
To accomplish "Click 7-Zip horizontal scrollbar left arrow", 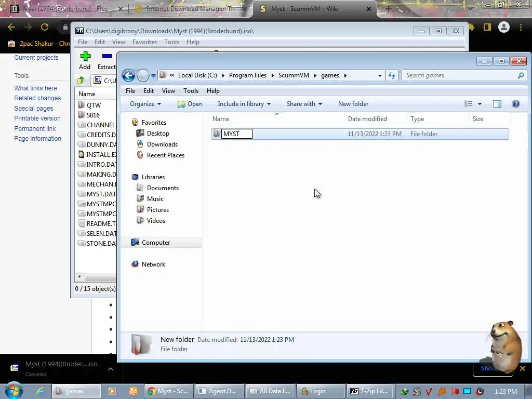I will [x=79, y=276].
